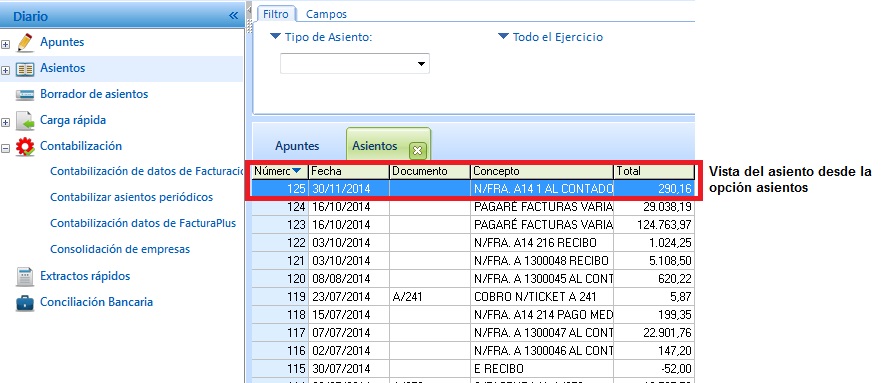Click concept N/FRA. A 1300048 RECIBO
This screenshot has width=881, height=383.
click(542, 261)
